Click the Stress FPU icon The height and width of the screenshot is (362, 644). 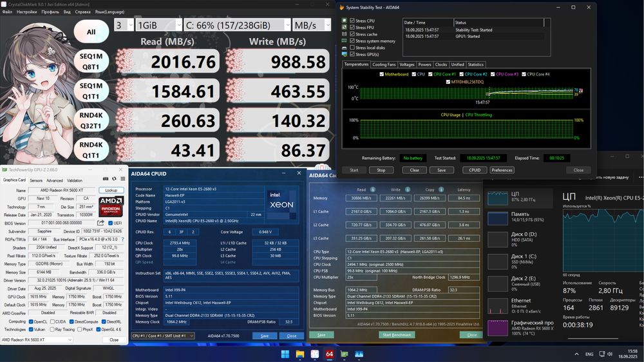[x=344, y=27]
